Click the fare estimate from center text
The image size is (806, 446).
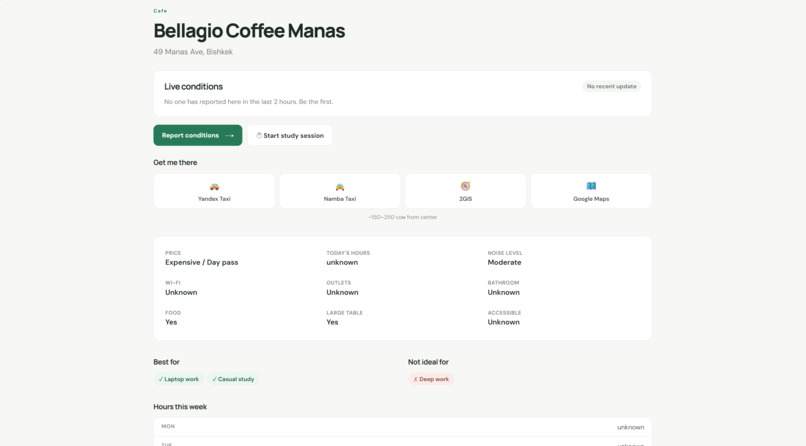pos(402,217)
